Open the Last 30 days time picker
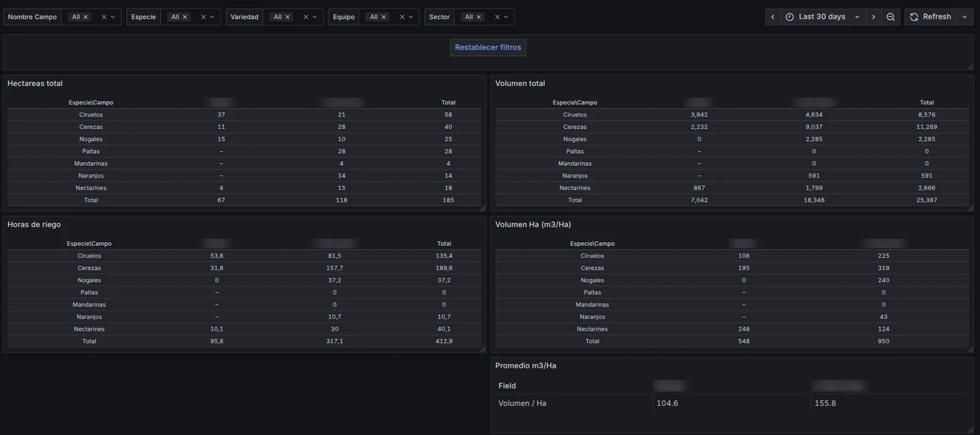 pos(823,17)
